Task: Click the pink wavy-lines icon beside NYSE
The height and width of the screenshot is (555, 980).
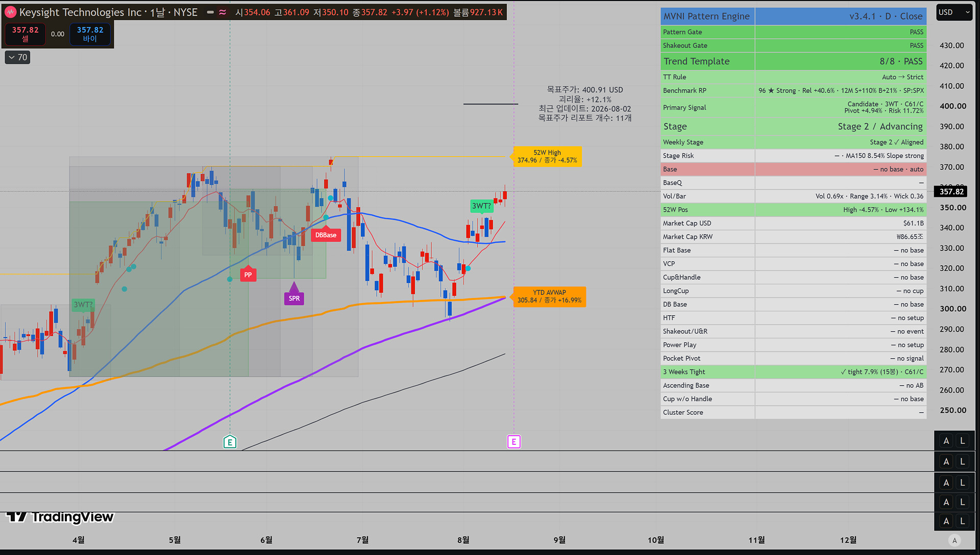Action: coord(223,12)
